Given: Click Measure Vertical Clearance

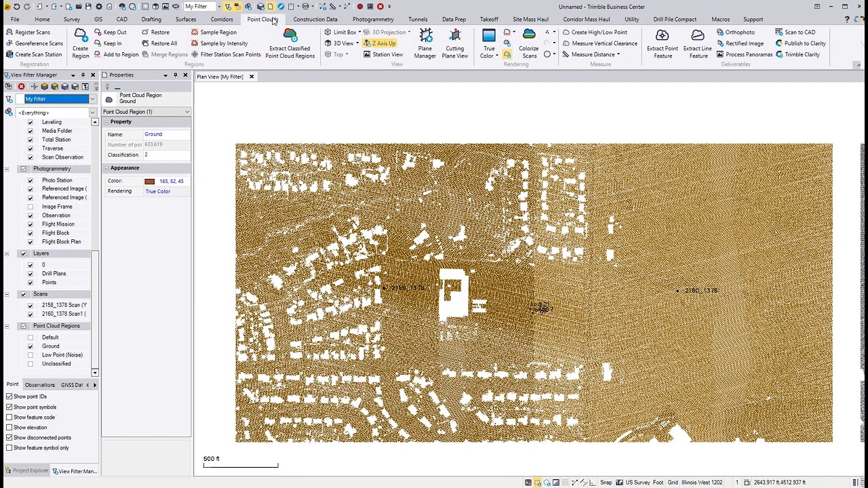Looking at the screenshot, I should (600, 43).
